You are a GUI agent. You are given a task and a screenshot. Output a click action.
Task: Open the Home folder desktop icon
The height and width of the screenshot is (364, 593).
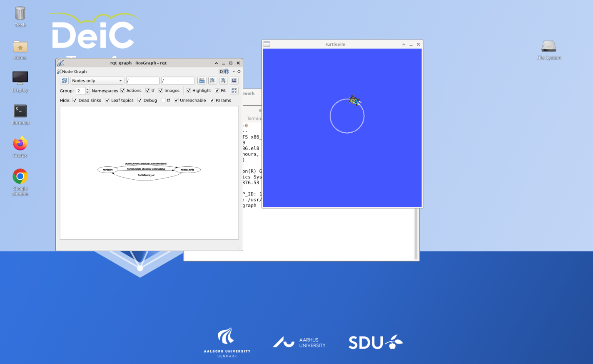tap(20, 50)
